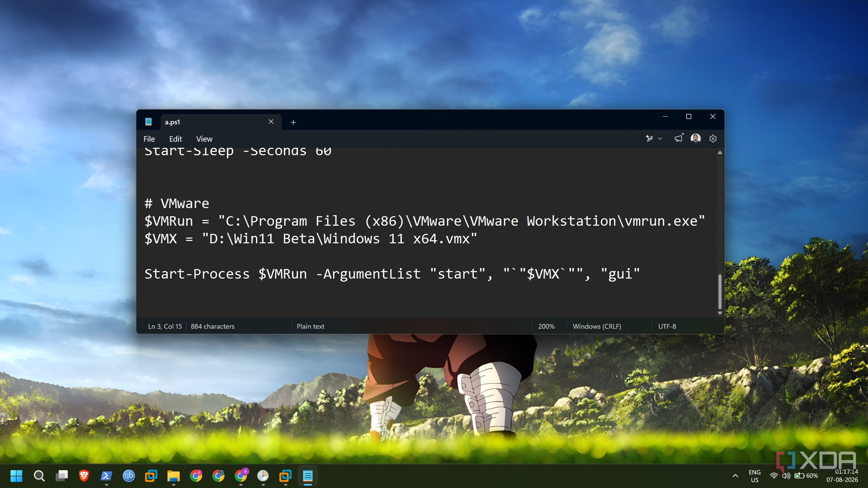This screenshot has height=488, width=868.
Task: Click the Wi-Fi tray icon
Action: (x=774, y=476)
